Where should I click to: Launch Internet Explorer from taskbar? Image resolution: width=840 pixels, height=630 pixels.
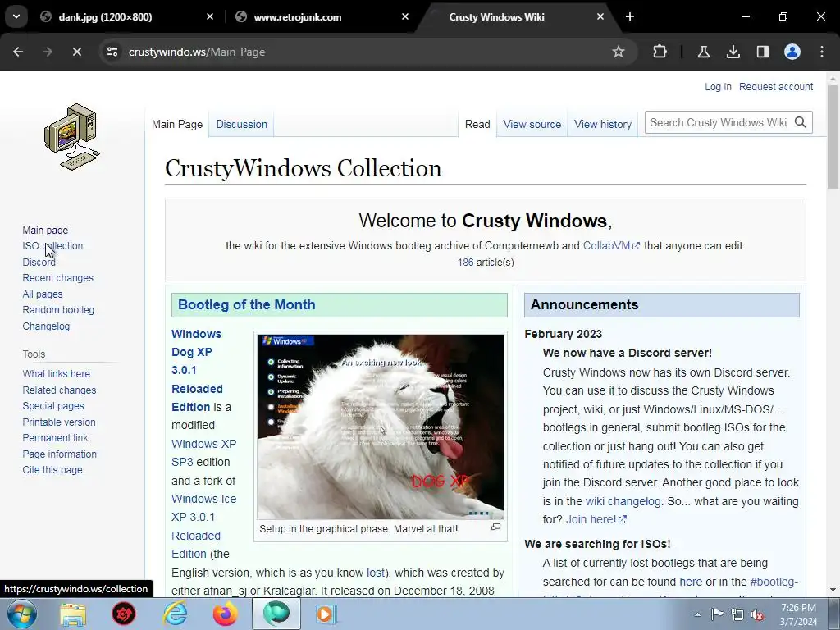176,614
